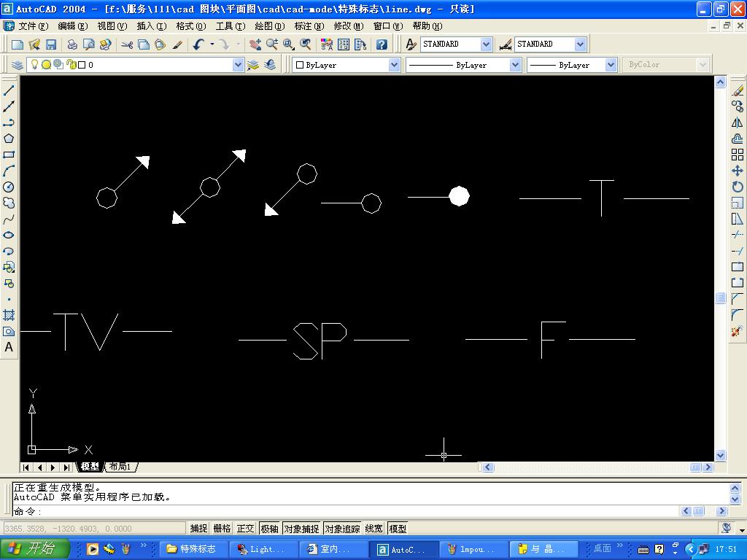747x560 pixels.
Task: Click the Zoom Realtime icon
Action: click(x=272, y=44)
